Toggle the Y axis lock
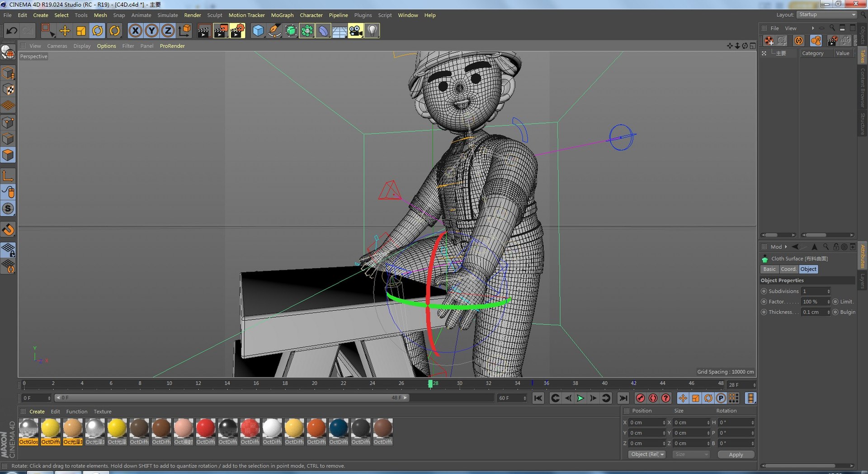 [x=151, y=31]
